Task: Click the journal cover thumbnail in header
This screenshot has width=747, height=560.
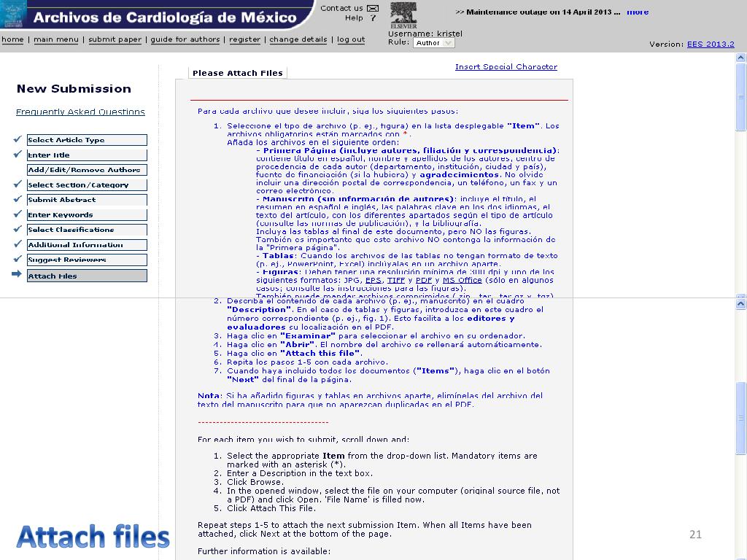Action: coord(14,14)
